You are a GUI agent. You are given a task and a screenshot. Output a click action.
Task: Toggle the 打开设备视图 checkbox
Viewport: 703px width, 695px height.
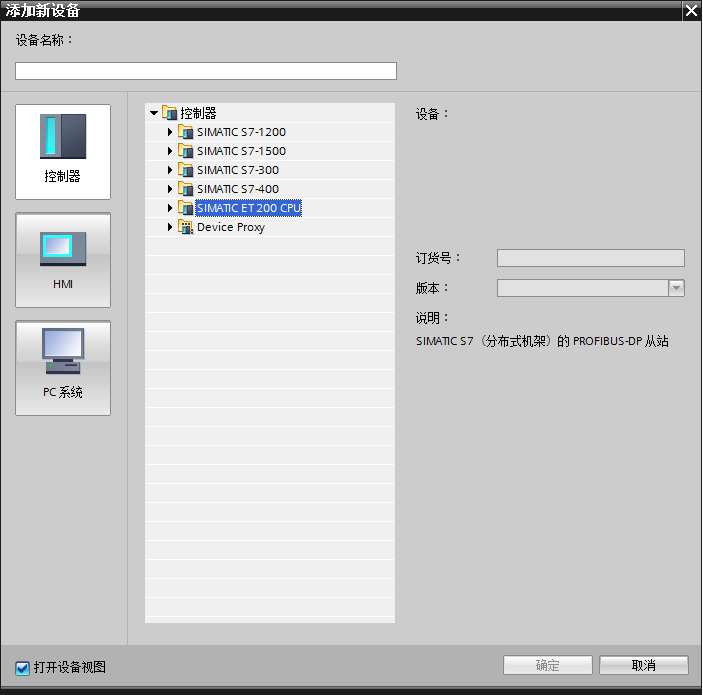pyautogui.click(x=23, y=668)
